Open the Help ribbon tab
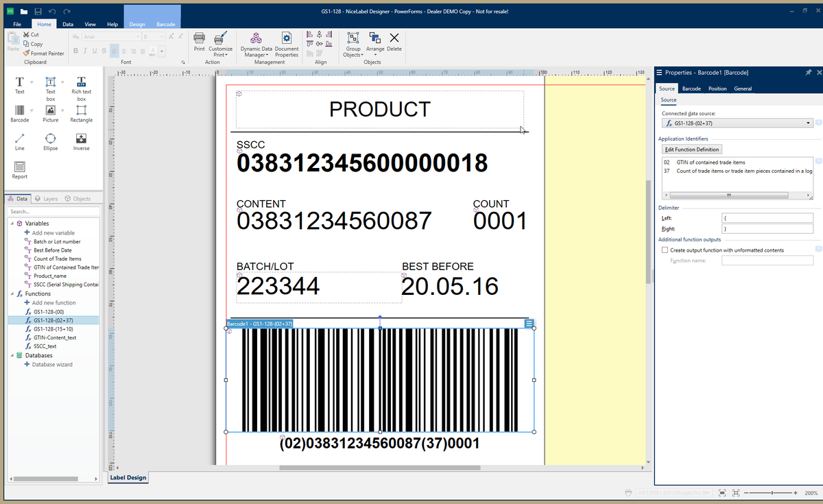 (x=112, y=24)
